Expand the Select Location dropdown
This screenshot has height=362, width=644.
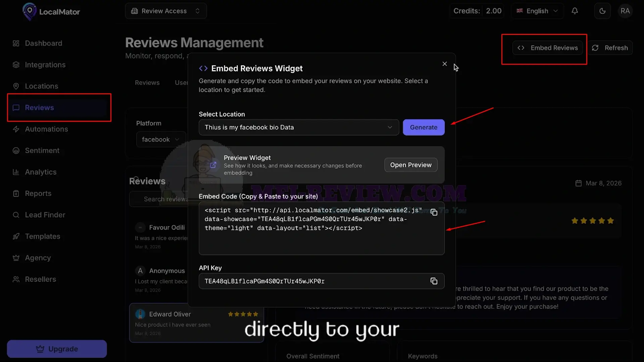click(299, 127)
